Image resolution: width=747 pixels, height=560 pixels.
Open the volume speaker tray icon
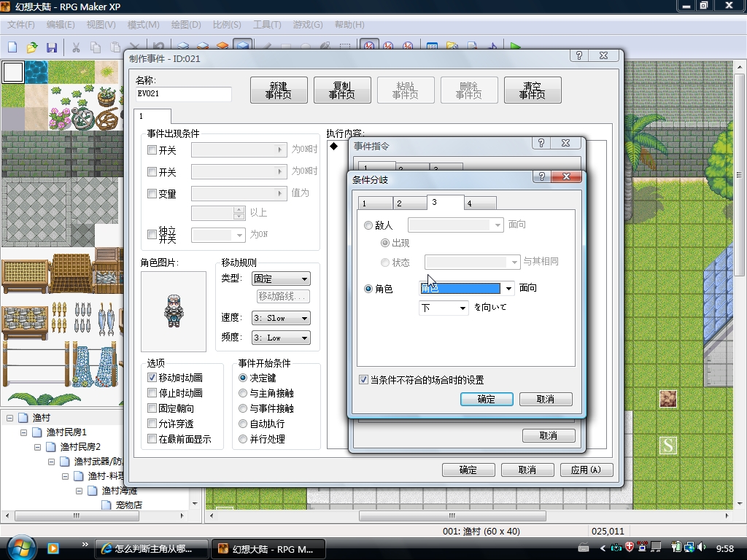pyautogui.click(x=701, y=548)
